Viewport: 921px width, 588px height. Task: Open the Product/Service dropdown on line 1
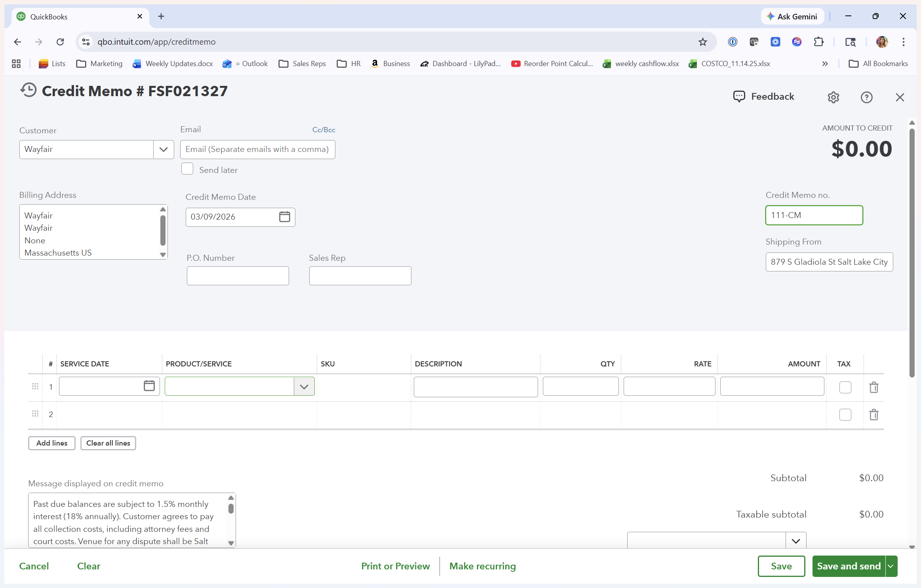[304, 387]
